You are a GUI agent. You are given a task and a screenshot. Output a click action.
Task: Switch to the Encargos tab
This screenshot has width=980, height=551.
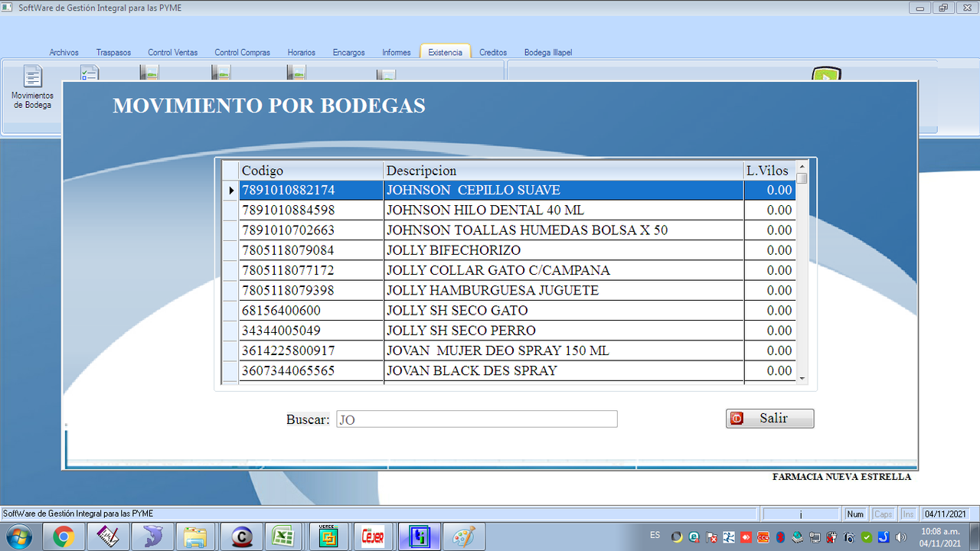[348, 53]
